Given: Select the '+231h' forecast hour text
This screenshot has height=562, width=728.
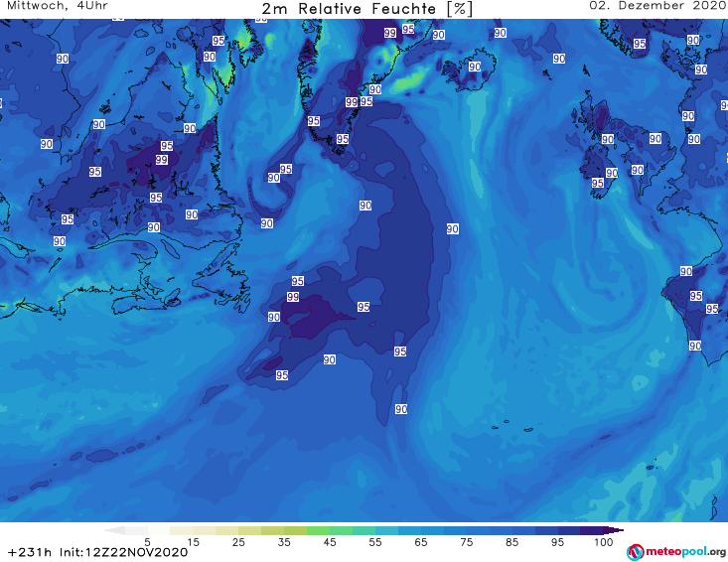Looking at the screenshot, I should coord(30,552).
